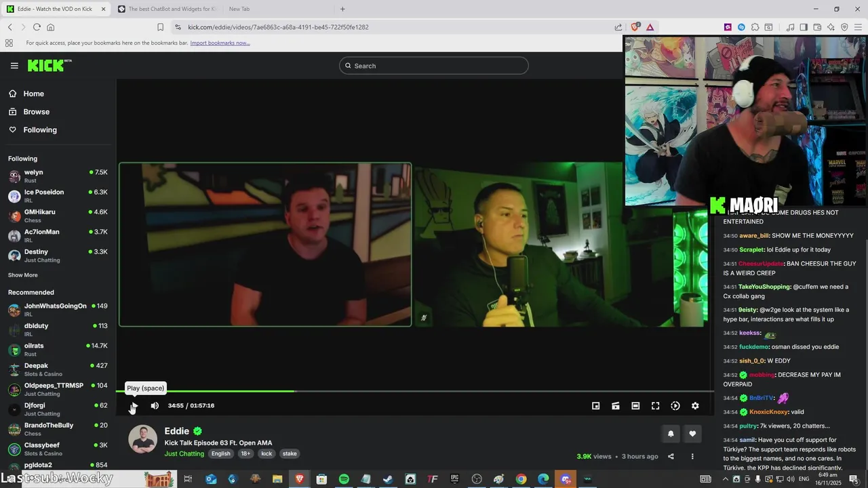Go to the browser home page
The height and width of the screenshot is (488, 868).
50,27
